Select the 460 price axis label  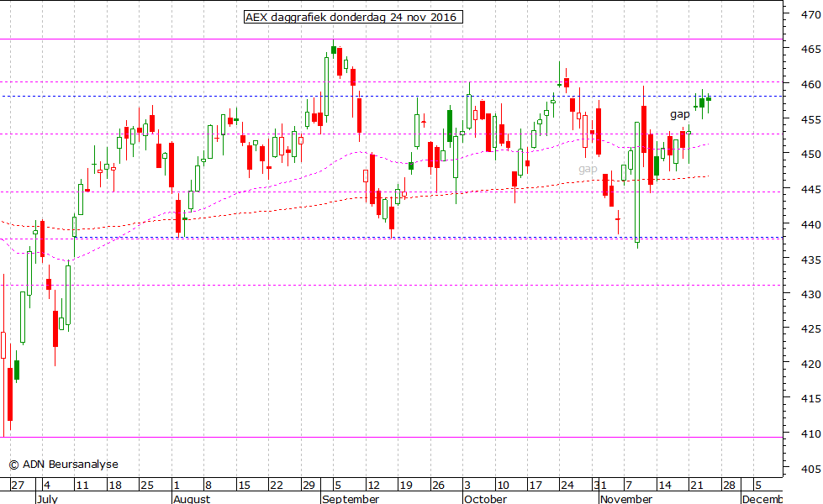tap(811, 85)
